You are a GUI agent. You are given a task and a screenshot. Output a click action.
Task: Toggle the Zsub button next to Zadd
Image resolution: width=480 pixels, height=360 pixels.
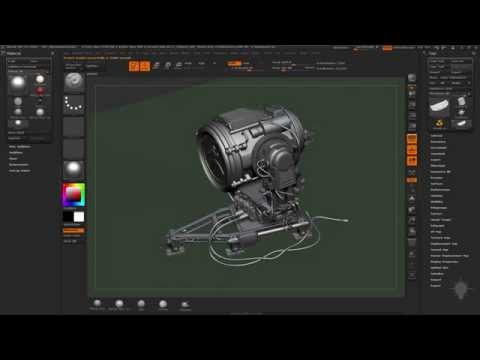[247, 63]
